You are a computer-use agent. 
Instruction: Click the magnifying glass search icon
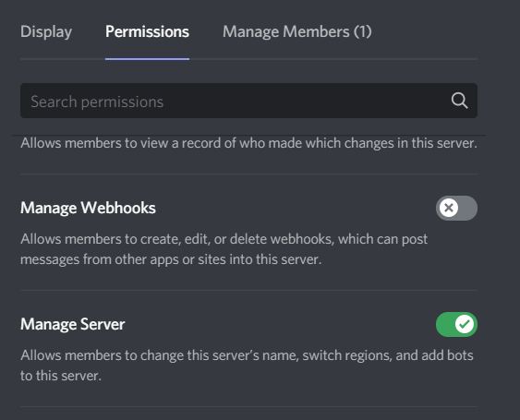click(459, 101)
